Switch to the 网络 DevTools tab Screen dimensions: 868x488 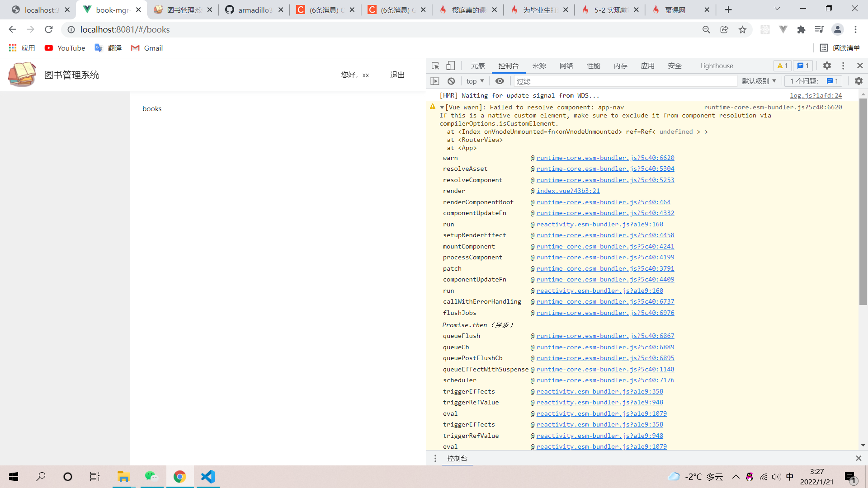[x=566, y=66]
